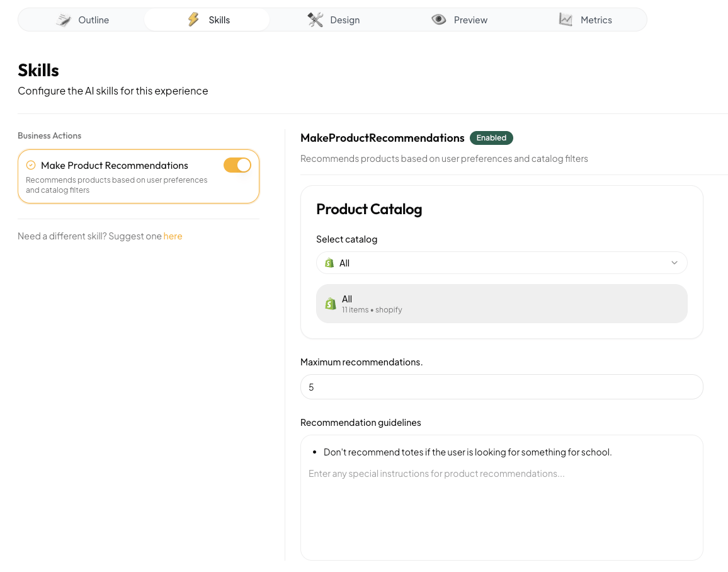Open the catalog combo box showing All

click(x=501, y=263)
